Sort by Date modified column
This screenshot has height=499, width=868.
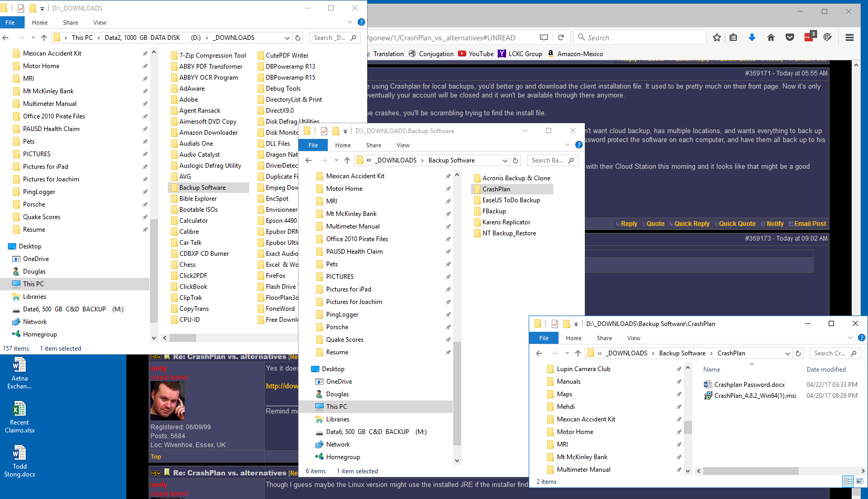tap(826, 370)
